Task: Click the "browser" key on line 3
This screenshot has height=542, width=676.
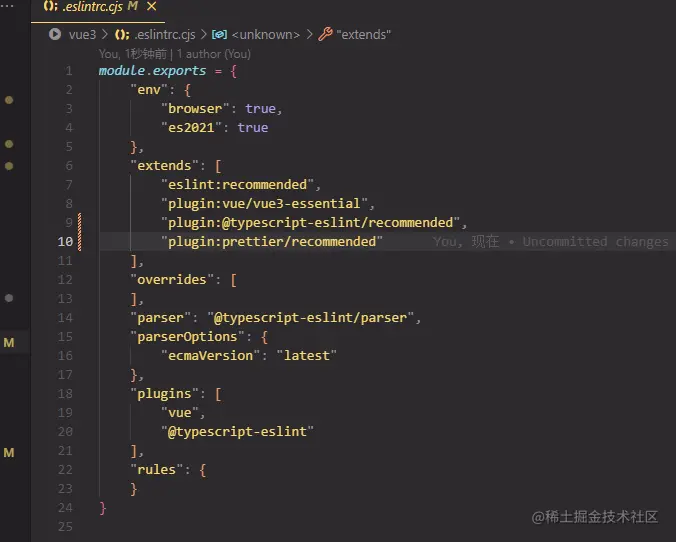Action: [195, 109]
